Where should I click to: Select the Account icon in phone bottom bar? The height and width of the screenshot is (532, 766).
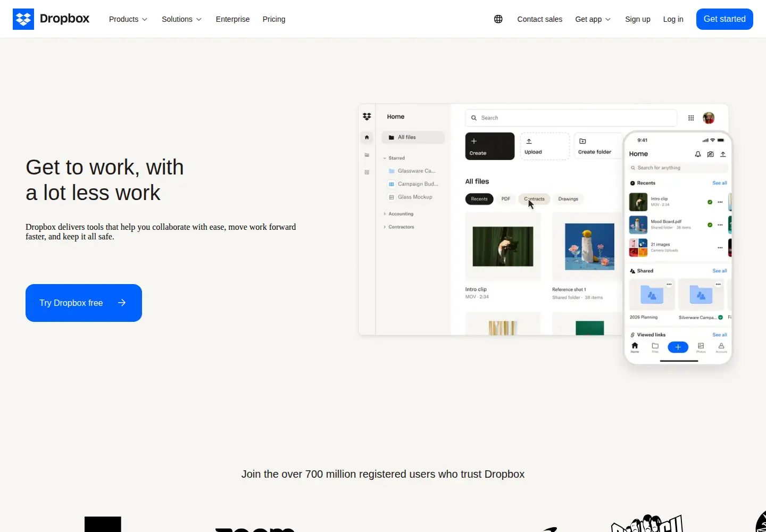(721, 347)
